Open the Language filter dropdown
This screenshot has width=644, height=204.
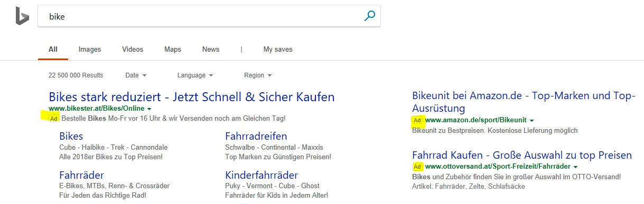click(195, 75)
